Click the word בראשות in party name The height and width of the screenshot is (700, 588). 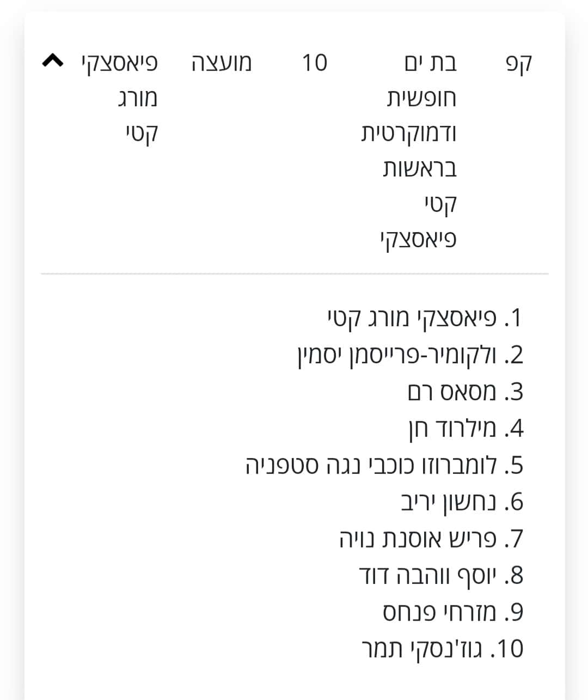click(420, 169)
